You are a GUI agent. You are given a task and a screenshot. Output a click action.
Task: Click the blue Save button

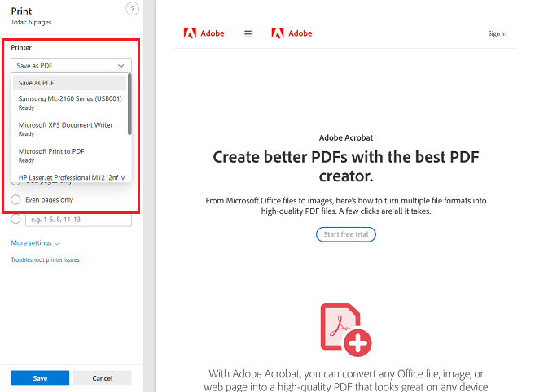40,378
